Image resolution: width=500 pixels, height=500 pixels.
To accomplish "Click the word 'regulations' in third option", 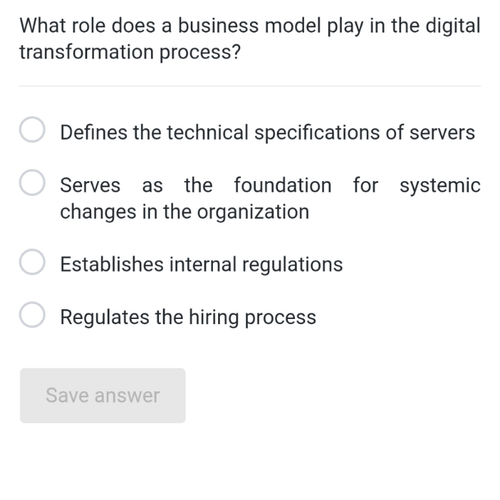I will click(x=292, y=265).
